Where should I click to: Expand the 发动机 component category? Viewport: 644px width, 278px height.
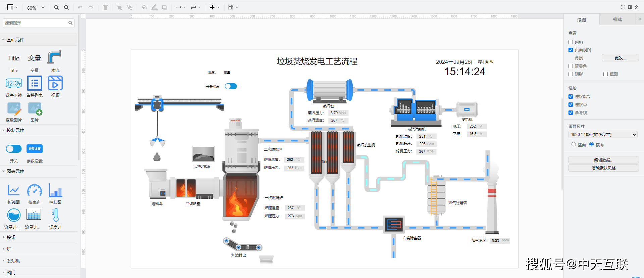[x=13, y=261]
